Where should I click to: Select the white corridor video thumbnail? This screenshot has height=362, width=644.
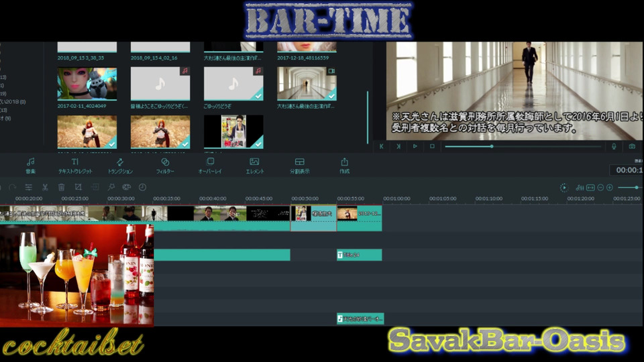[x=307, y=84]
